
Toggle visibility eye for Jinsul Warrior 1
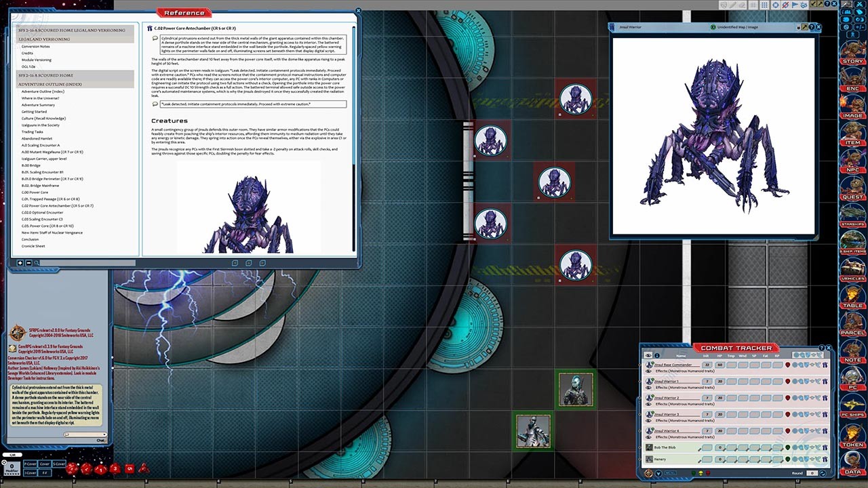pyautogui.click(x=649, y=387)
